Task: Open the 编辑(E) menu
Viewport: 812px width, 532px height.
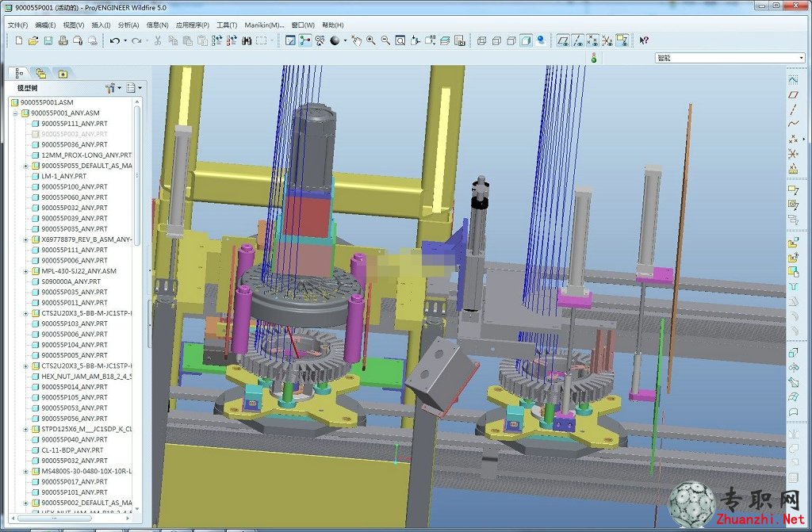Action: click(45, 25)
